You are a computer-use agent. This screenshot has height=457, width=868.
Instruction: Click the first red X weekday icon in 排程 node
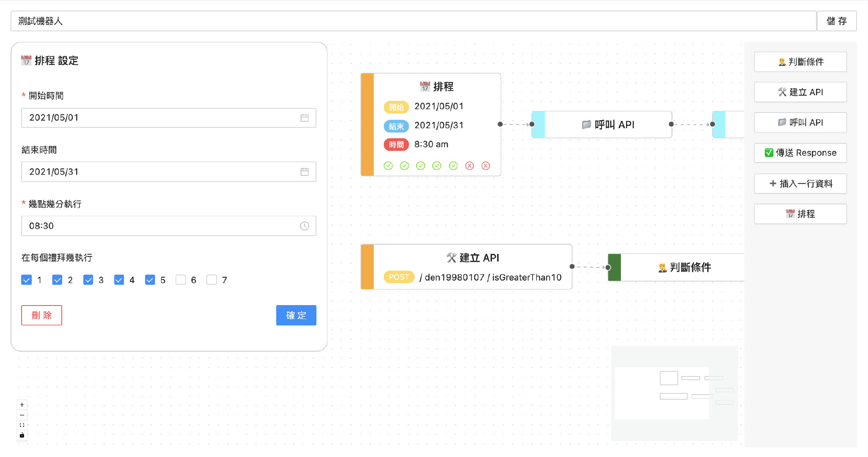click(470, 166)
